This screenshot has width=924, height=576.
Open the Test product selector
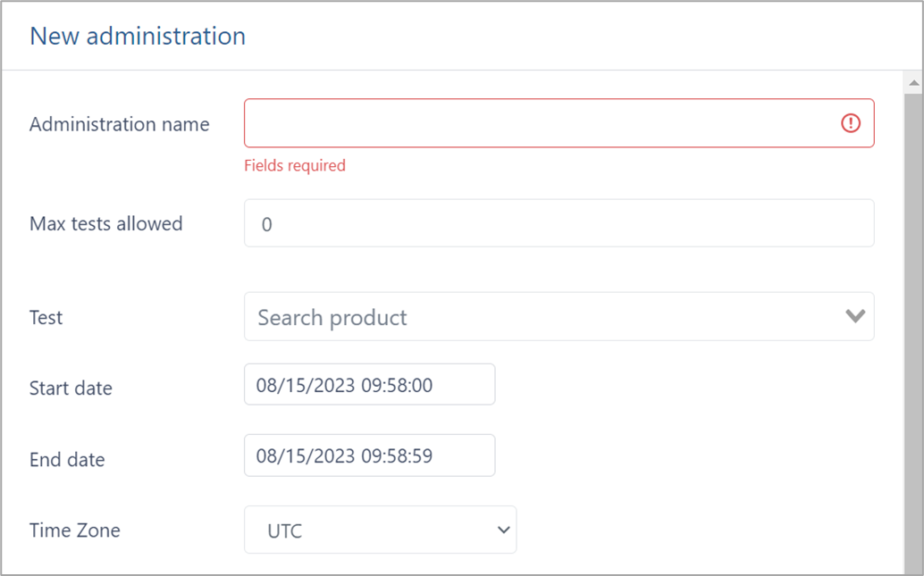coord(536,316)
